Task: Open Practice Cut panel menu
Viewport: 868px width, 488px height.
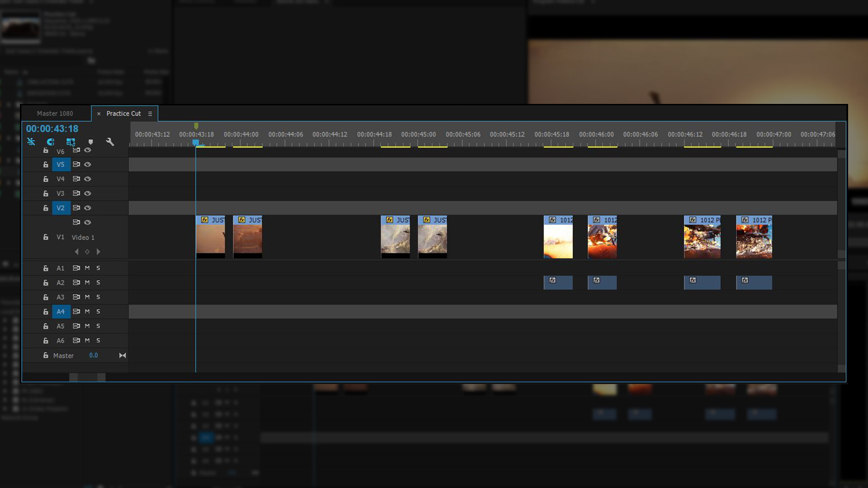Action: [x=150, y=114]
